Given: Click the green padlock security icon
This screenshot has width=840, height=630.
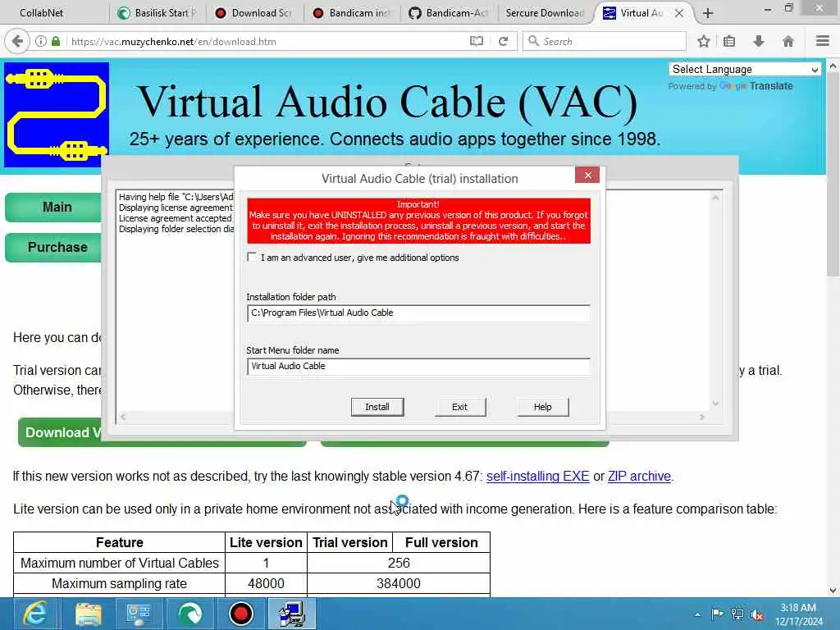Looking at the screenshot, I should (56, 41).
